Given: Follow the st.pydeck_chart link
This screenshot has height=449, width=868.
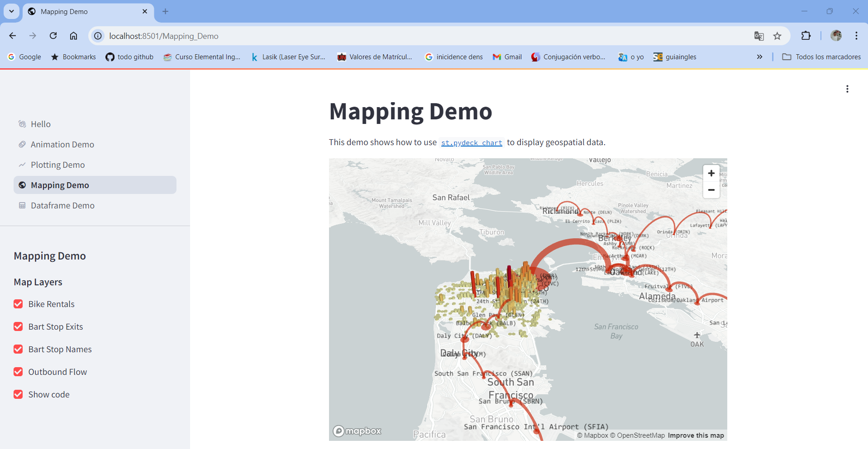Looking at the screenshot, I should click(472, 143).
